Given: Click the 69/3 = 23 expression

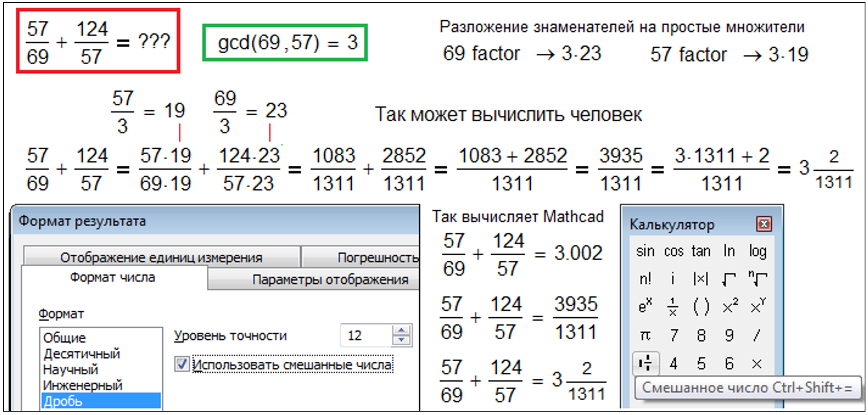Looking at the screenshot, I should pyautogui.click(x=250, y=112).
